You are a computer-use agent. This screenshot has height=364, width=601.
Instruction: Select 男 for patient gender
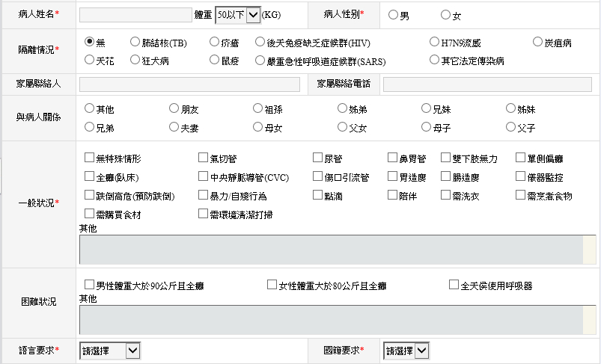click(x=394, y=15)
